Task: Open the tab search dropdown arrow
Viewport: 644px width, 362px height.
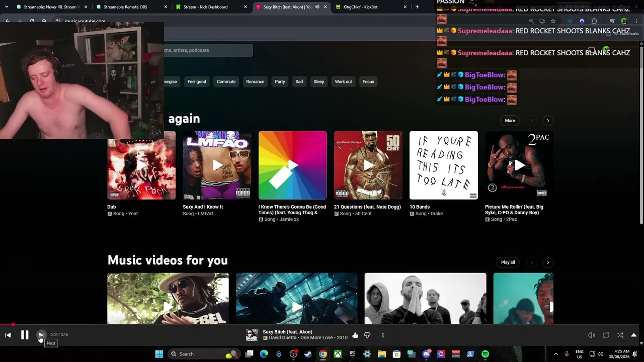Action: click(7, 7)
